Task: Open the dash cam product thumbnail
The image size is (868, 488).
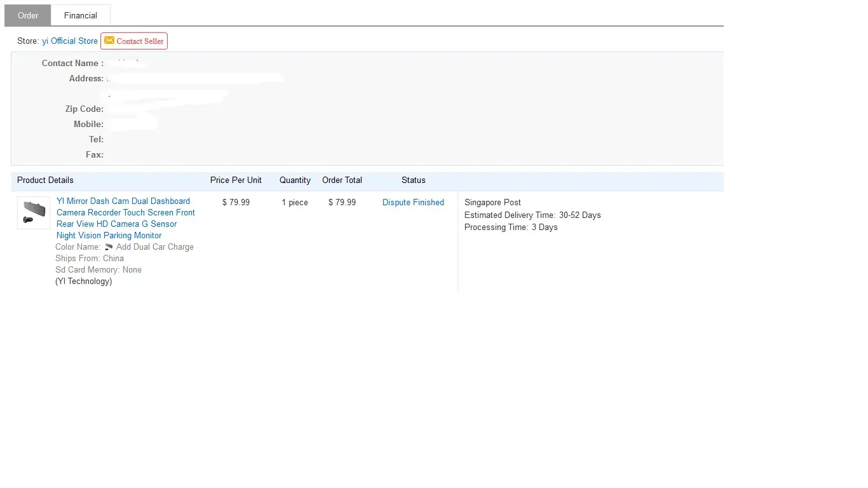Action: 34,213
